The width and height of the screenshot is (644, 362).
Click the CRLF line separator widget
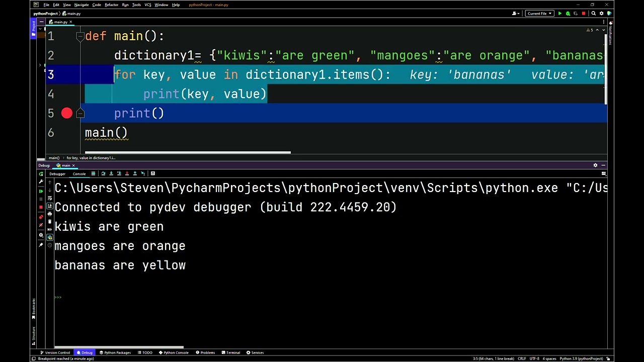click(522, 358)
